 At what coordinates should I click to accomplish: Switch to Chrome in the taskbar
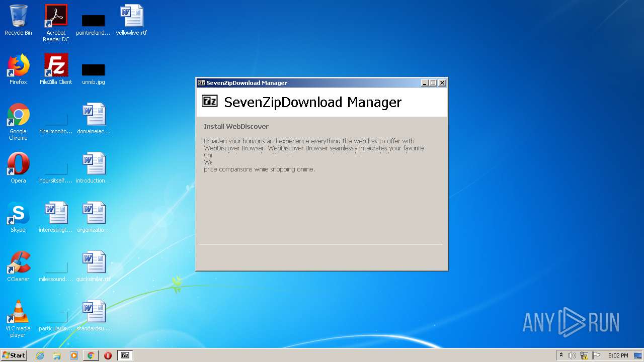[91, 355]
